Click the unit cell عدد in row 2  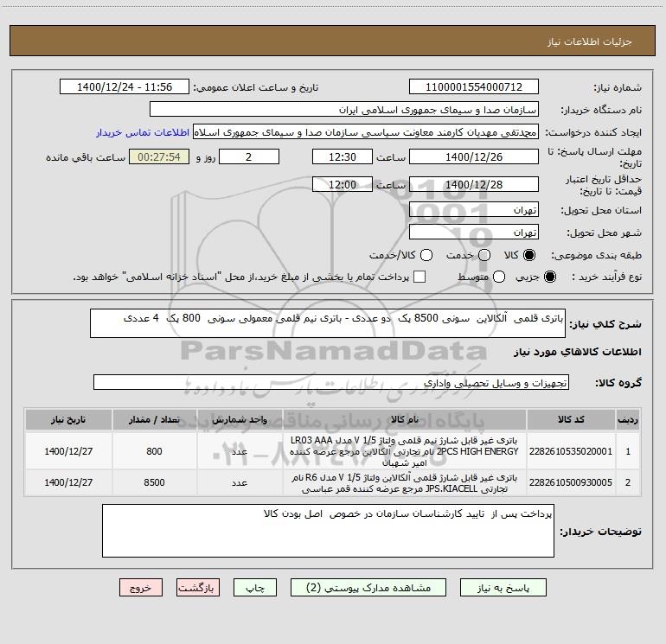[240, 482]
